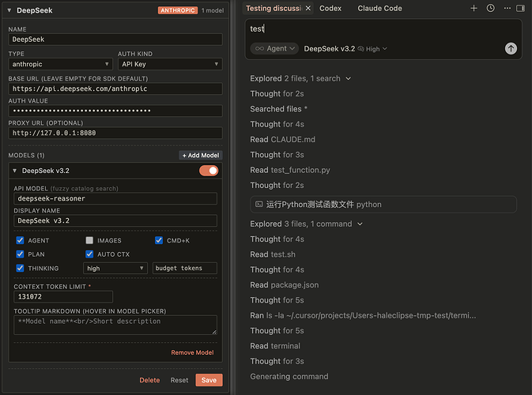This screenshot has height=395, width=532.
Task: Toggle the side panel layout icon
Action: [520, 8]
